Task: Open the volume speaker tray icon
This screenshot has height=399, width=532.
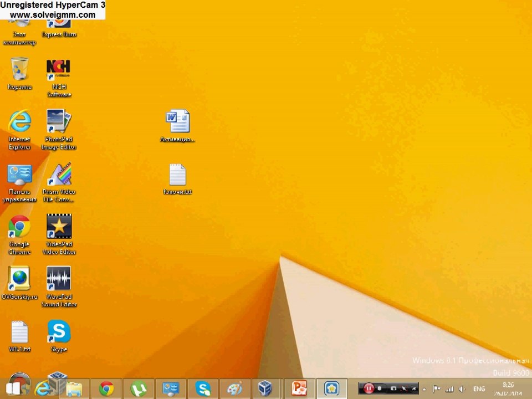Action: (462, 389)
